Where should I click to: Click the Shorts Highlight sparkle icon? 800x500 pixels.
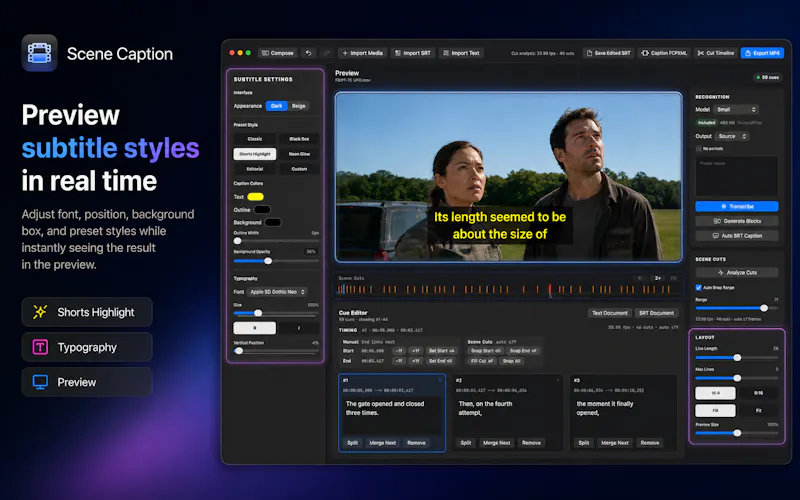[x=40, y=312]
